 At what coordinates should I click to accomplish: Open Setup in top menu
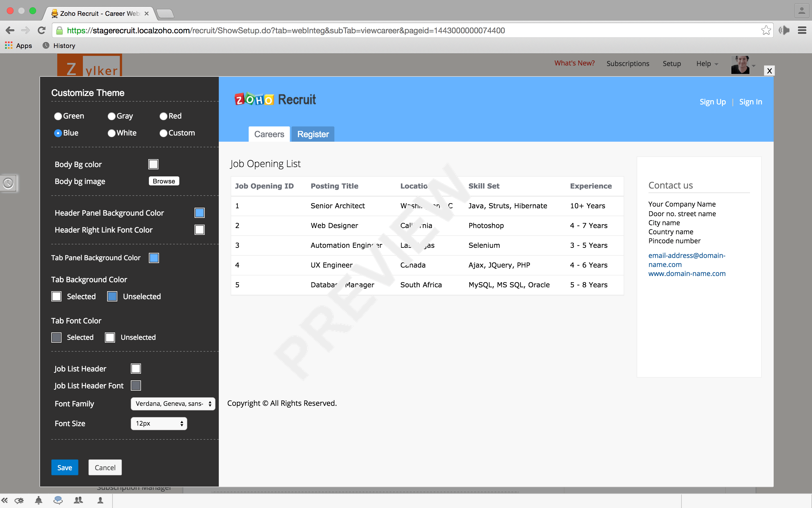671,63
